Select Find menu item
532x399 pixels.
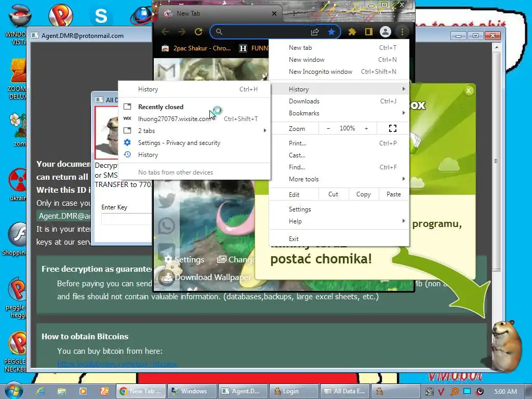339,167
